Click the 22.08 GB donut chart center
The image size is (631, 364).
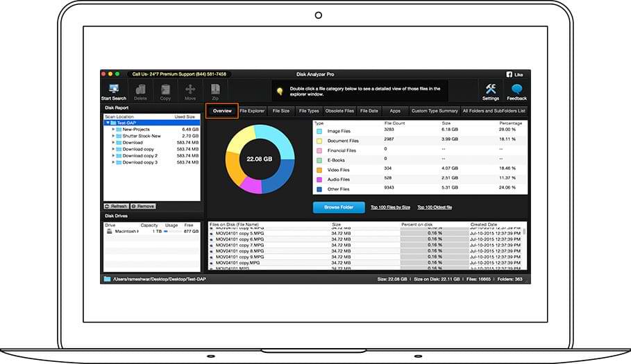point(260,159)
